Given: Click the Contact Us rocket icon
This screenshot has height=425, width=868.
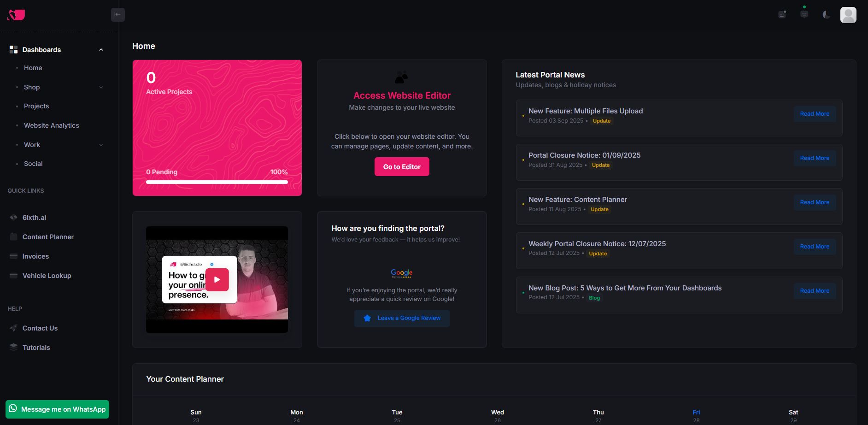Looking at the screenshot, I should (13, 328).
